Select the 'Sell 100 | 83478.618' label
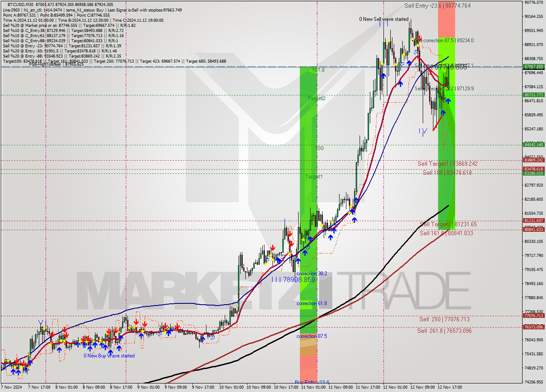Screen dimensions: 546x392 pyautogui.click(x=447, y=173)
